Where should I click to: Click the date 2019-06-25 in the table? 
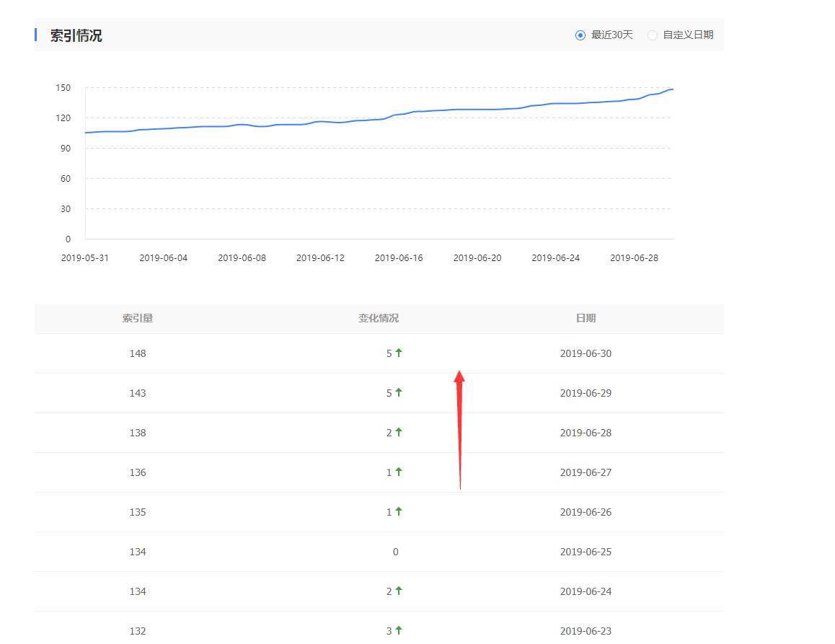coord(586,552)
